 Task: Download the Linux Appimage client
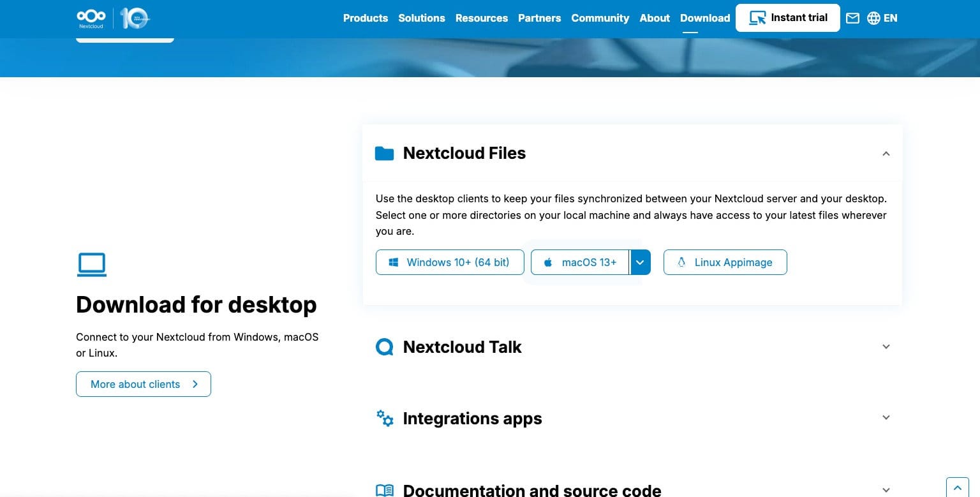pos(725,262)
